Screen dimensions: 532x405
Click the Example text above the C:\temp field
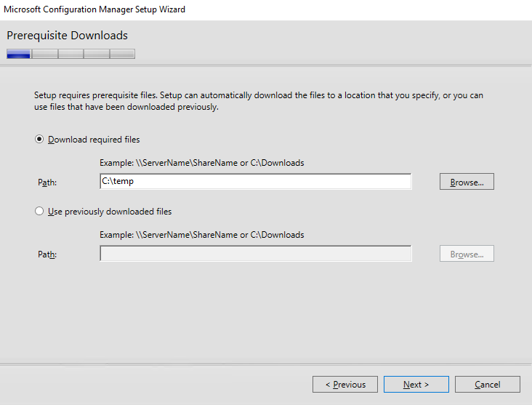click(201, 163)
